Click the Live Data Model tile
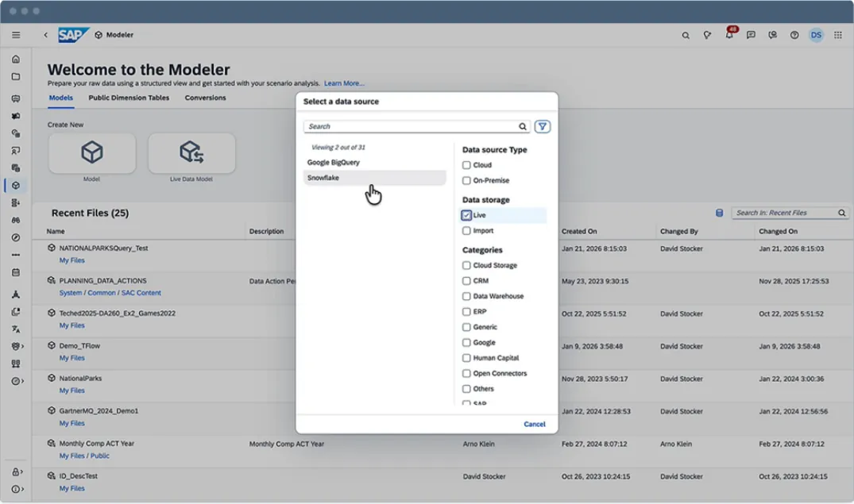The image size is (854, 504). [x=191, y=152]
